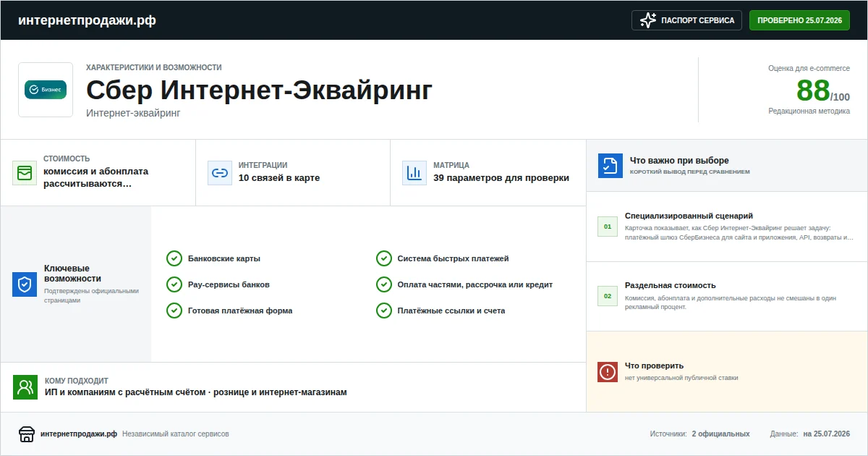Click the shield icon by Ключевые возможности
868x456 pixels.
tap(25, 284)
